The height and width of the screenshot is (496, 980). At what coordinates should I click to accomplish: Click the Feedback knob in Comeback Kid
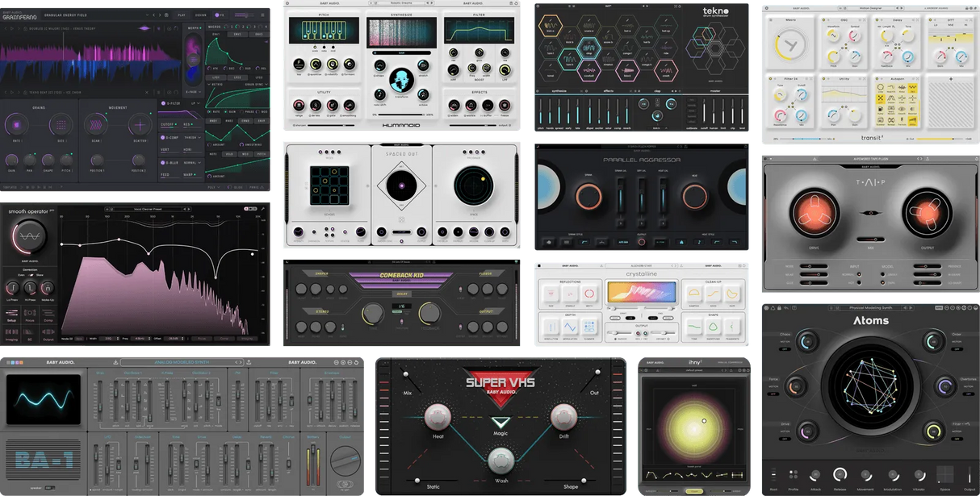[430, 314]
